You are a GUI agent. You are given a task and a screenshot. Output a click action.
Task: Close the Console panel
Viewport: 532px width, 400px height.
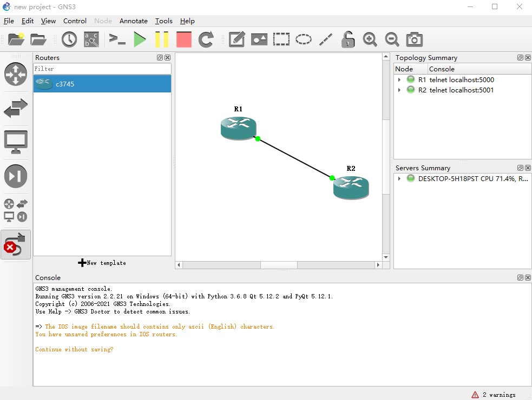pos(528,278)
